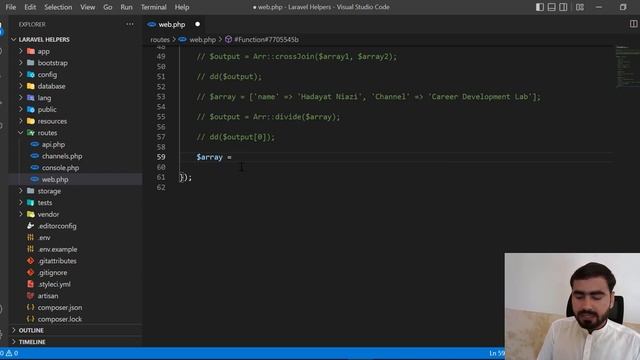640x360 pixels.
Task: Click errors and warnings status indicator
Action: pos(9,353)
